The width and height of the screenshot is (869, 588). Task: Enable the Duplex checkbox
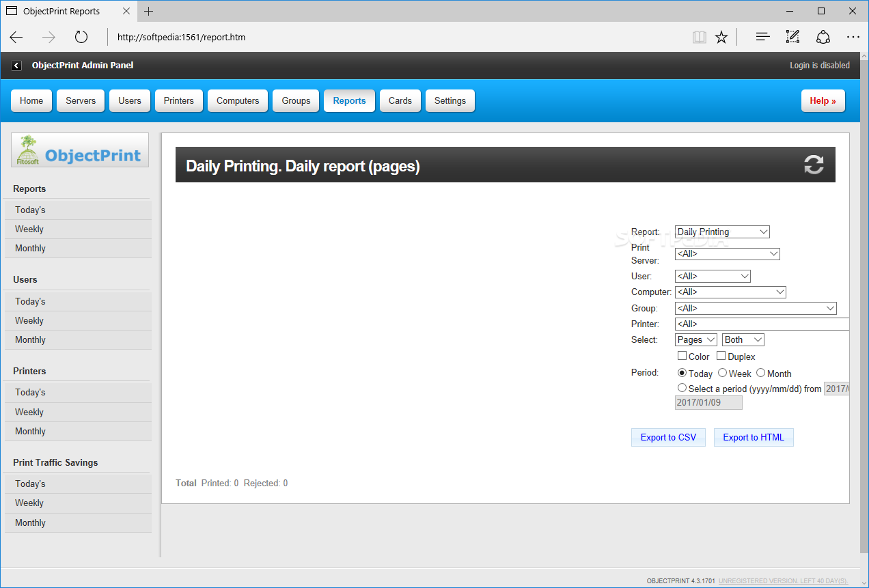tap(721, 356)
